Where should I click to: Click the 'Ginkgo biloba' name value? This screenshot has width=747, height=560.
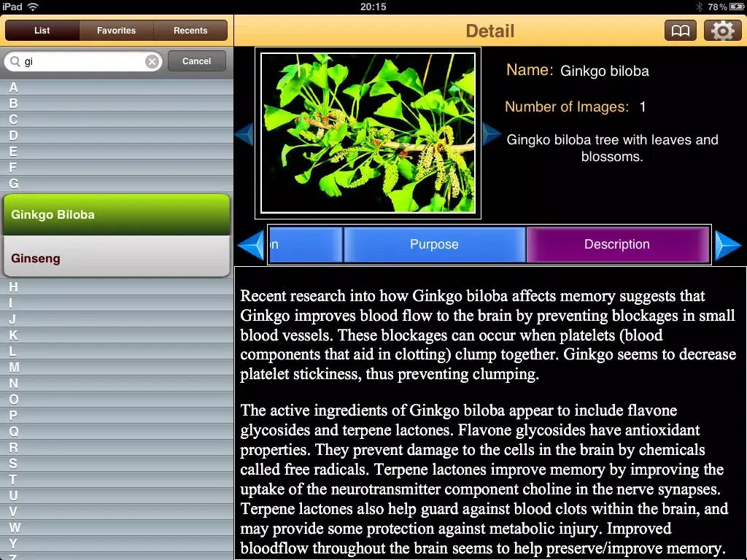[605, 71]
